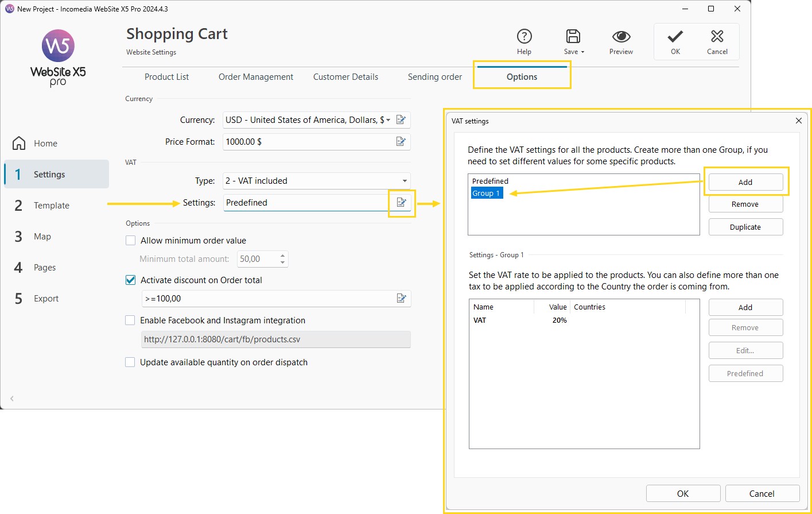Viewport: 812px width, 514px height.
Task: Expand the Save dropdown arrow
Action: [x=582, y=52]
